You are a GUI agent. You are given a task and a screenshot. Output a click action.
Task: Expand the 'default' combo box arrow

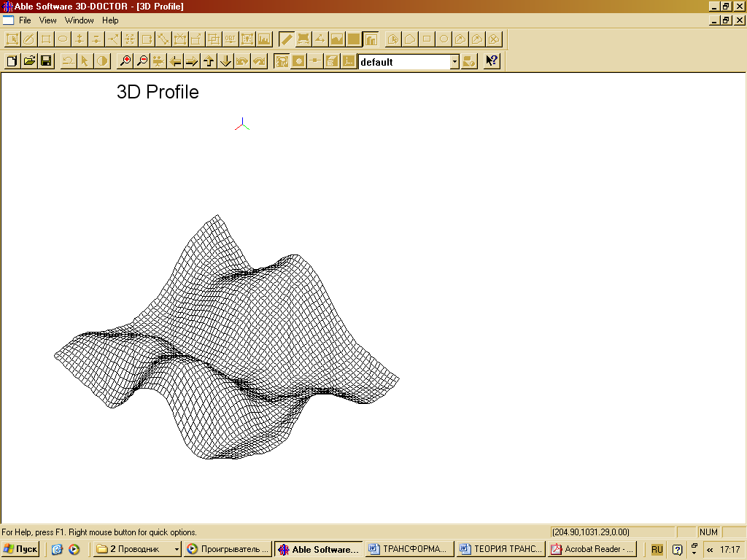coord(454,62)
